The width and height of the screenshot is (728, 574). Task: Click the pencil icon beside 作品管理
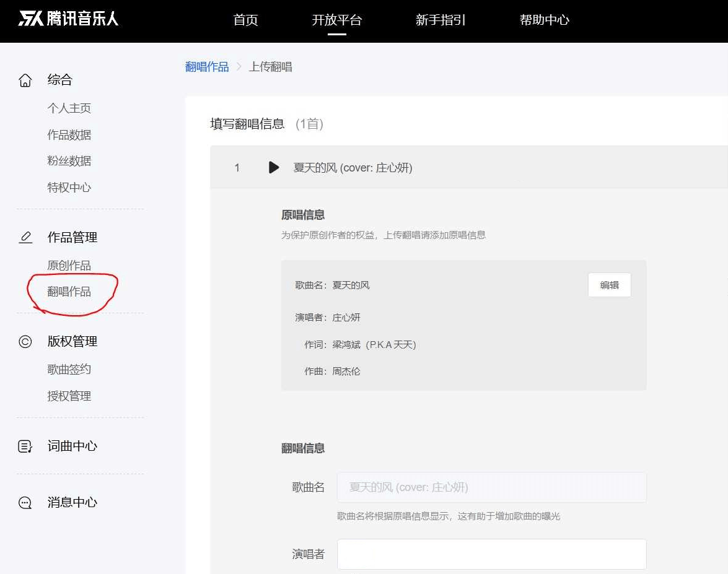[25, 236]
